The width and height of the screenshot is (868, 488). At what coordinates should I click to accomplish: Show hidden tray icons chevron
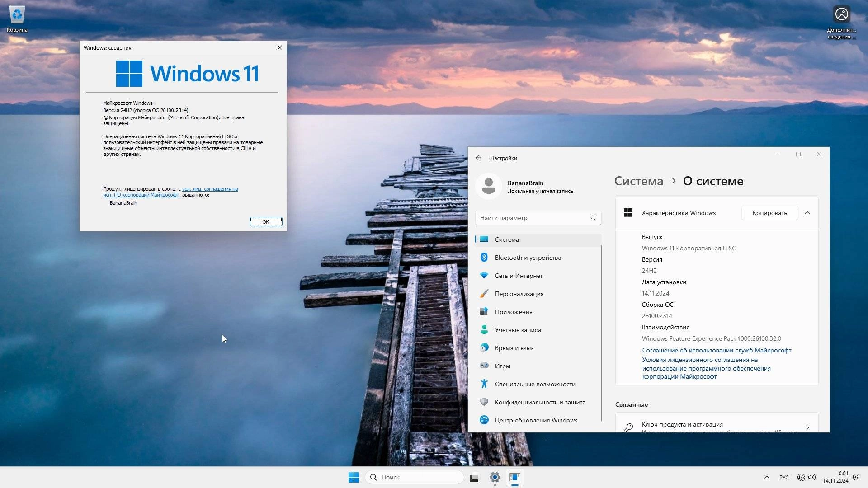766,477
